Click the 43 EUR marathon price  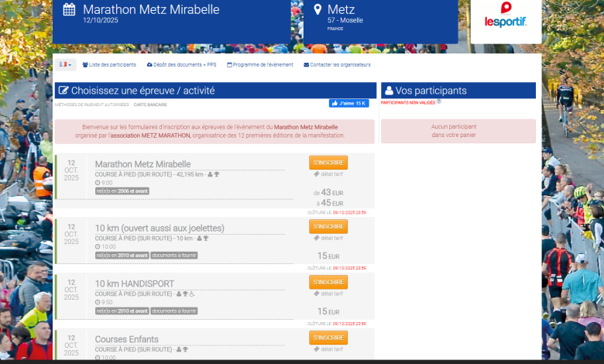332,192
